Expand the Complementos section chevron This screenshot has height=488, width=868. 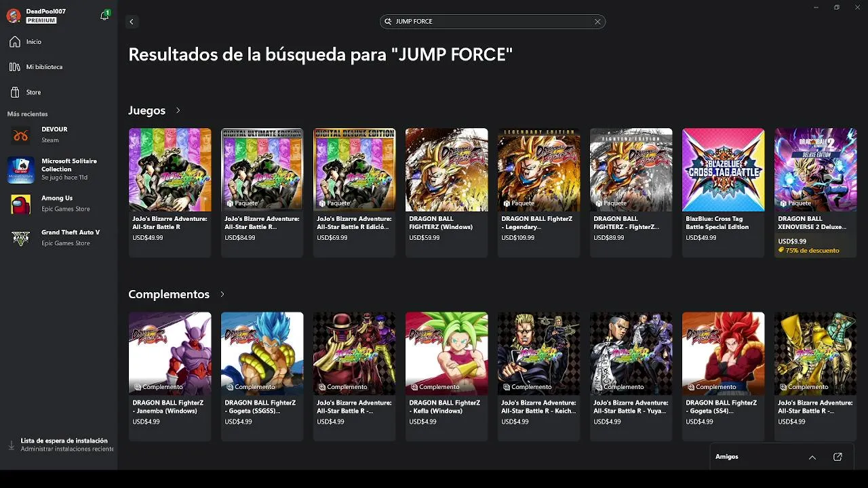(222, 294)
